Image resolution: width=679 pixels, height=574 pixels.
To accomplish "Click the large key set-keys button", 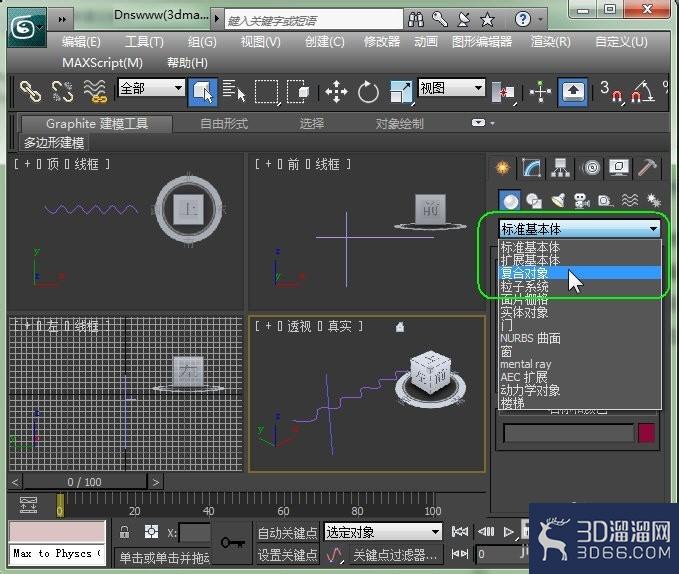I will 233,542.
